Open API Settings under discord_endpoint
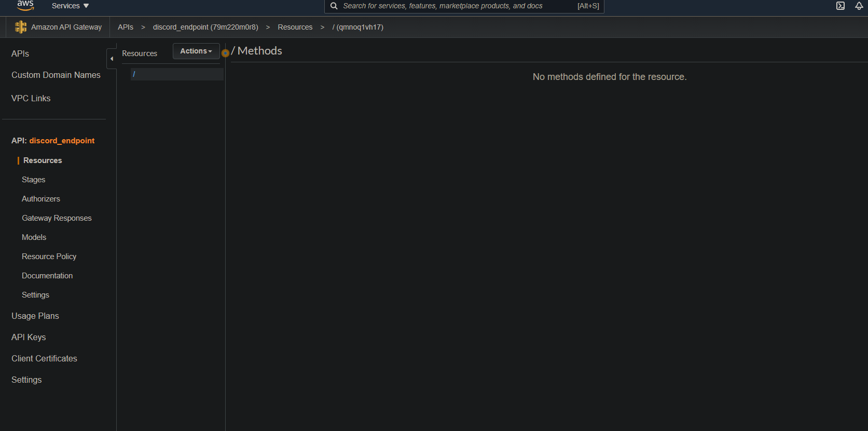 coord(35,295)
